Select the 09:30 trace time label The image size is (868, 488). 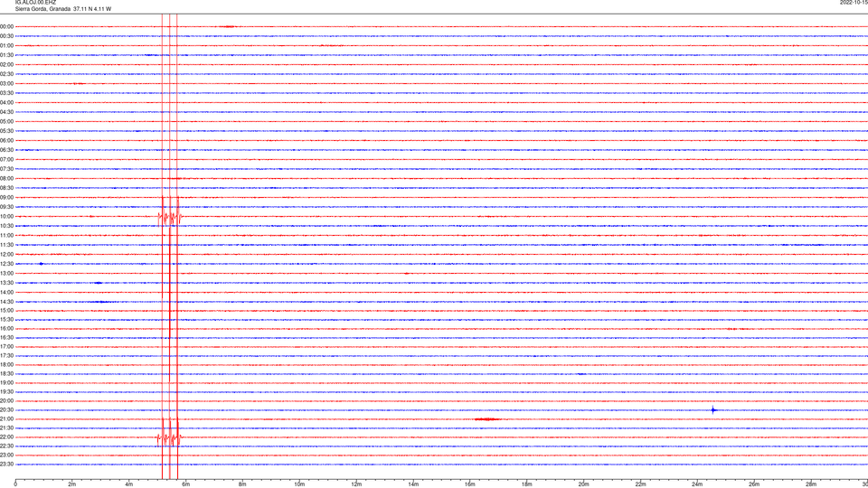6,207
